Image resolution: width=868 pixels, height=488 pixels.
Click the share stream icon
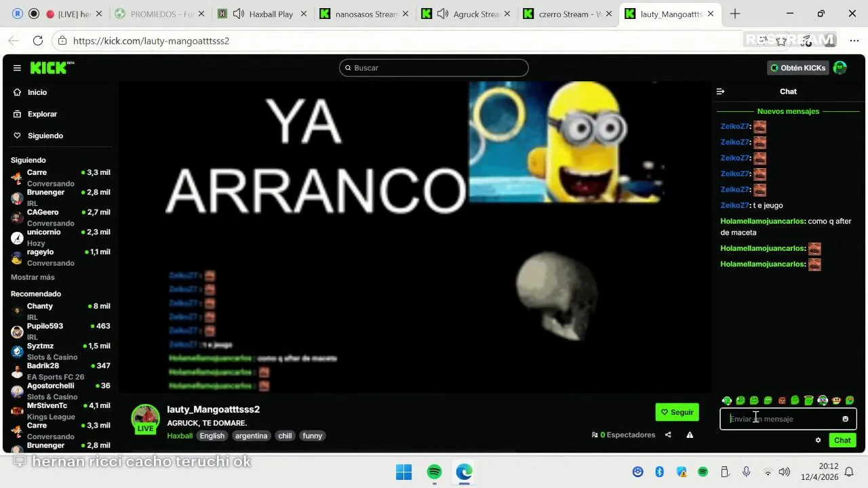coord(668,435)
